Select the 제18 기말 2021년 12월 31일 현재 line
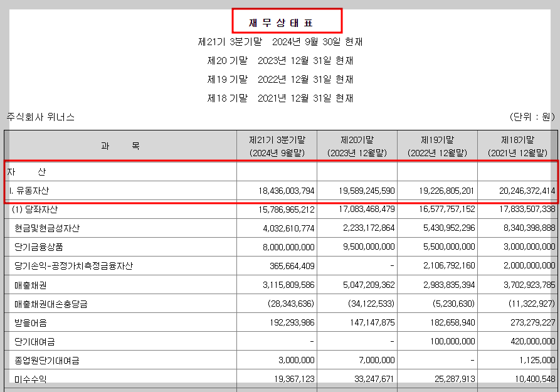This screenshot has height=392, width=560. click(280, 98)
